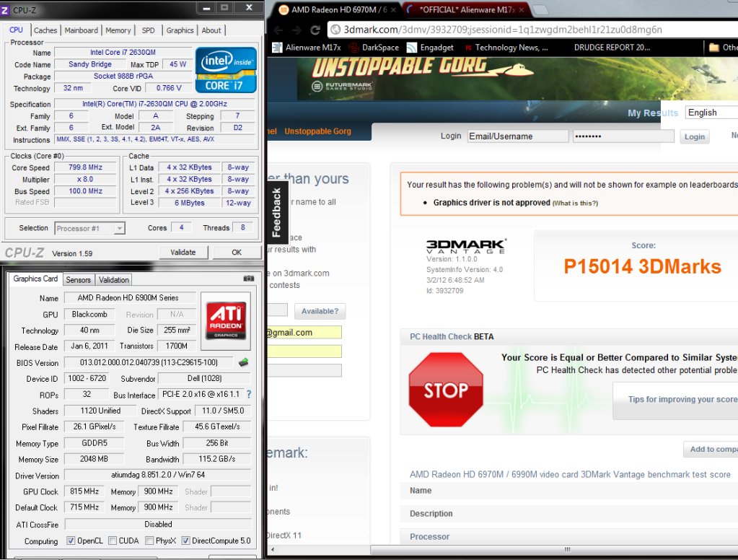Open the Other bookmarks folder
738x560 pixels.
pyautogui.click(x=723, y=48)
